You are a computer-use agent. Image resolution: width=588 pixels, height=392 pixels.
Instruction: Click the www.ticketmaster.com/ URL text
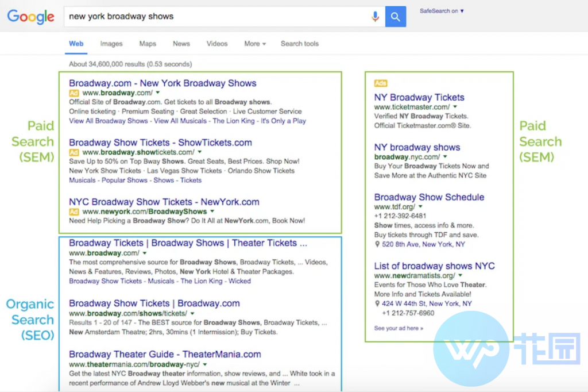pyautogui.click(x=411, y=107)
